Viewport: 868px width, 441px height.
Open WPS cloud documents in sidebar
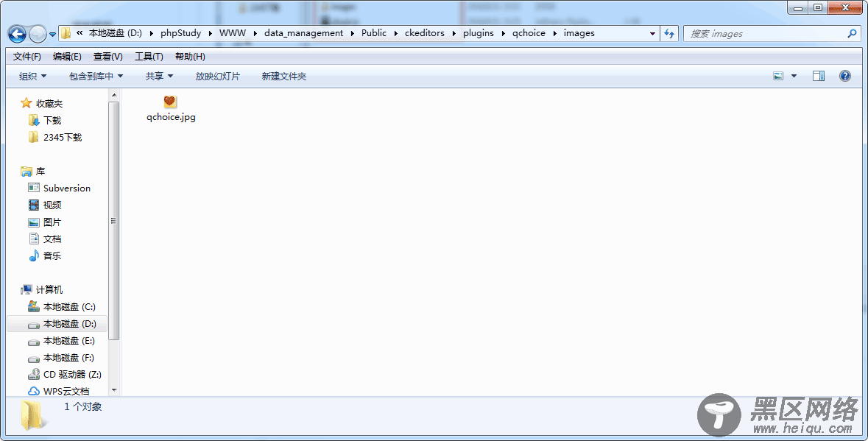click(x=66, y=392)
